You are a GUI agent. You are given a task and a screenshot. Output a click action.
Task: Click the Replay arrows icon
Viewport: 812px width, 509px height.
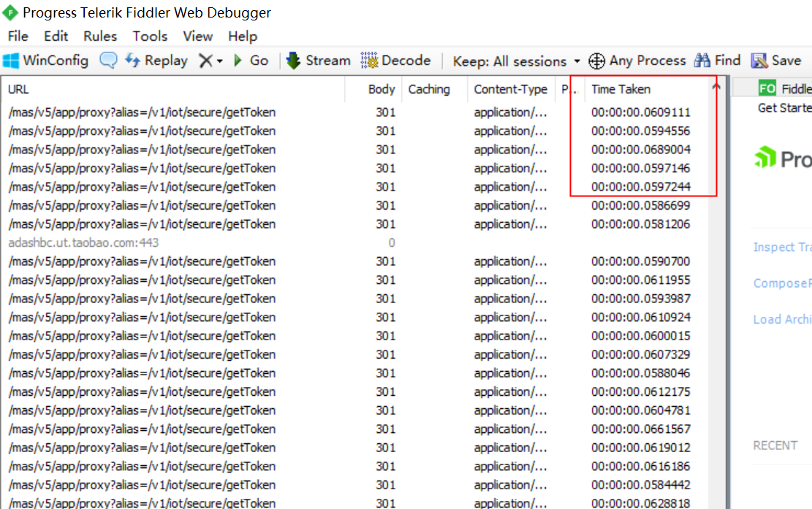pos(132,61)
